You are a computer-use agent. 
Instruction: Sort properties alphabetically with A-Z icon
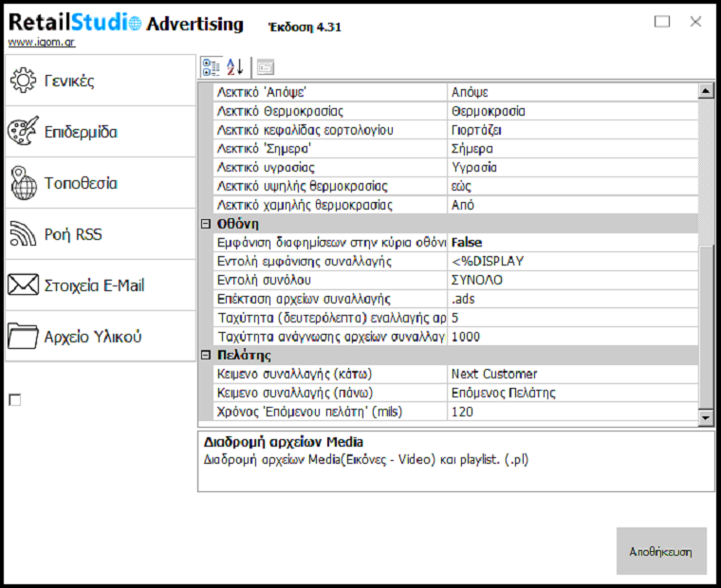(235, 66)
